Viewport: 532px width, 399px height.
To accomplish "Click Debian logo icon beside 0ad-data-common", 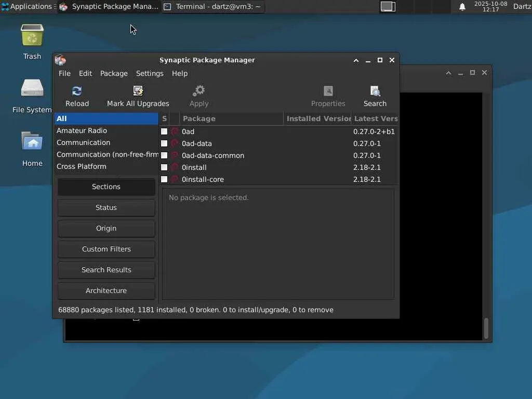I will (x=175, y=155).
